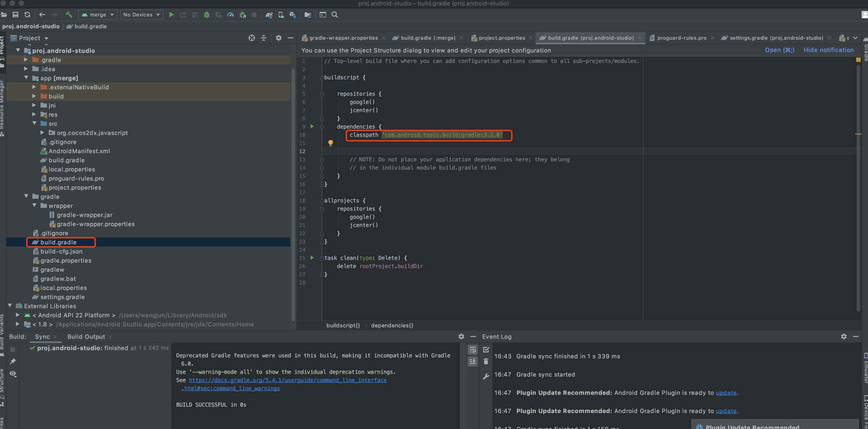Screen dimensions: 868x429
Task: Collapse the wrapper folder
Action: pyautogui.click(x=35, y=205)
